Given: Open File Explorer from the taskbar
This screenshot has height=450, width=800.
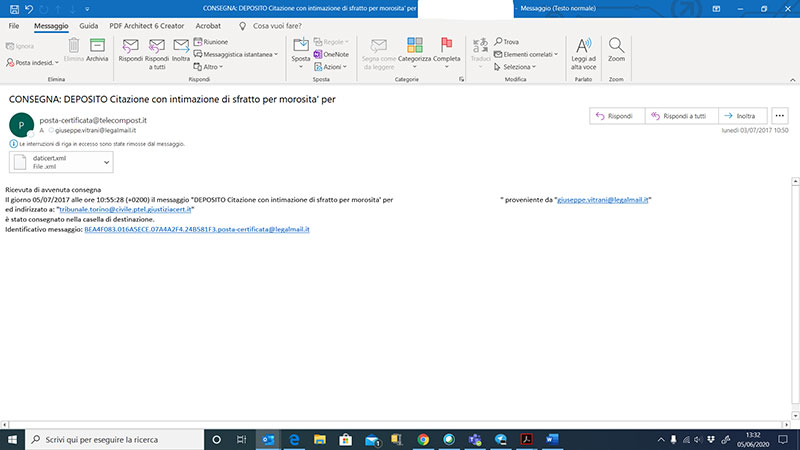Looking at the screenshot, I should pos(320,439).
